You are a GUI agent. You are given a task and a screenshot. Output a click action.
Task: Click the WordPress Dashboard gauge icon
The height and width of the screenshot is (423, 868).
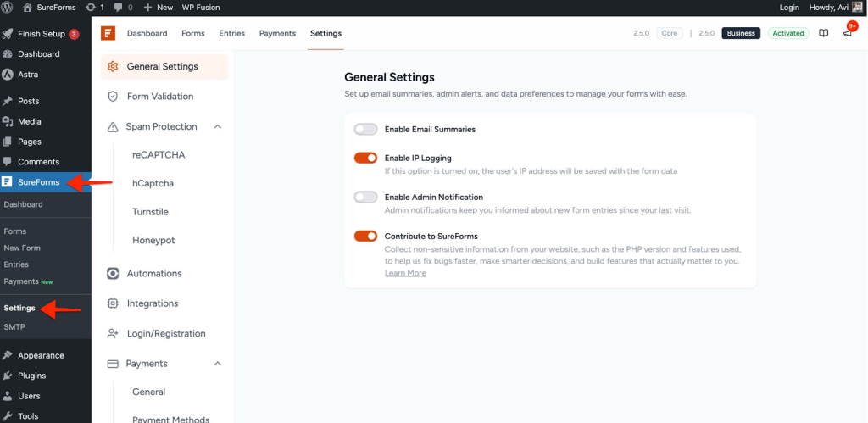tap(7, 54)
